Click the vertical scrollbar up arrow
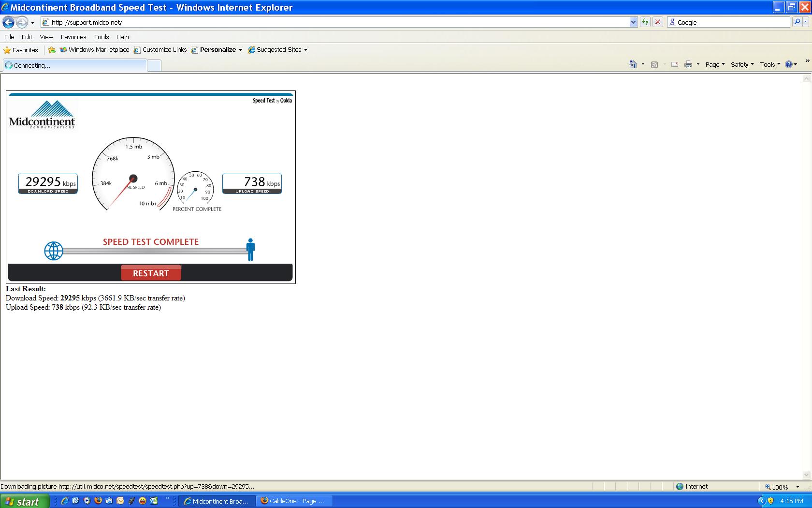Image resolution: width=812 pixels, height=508 pixels. point(806,79)
